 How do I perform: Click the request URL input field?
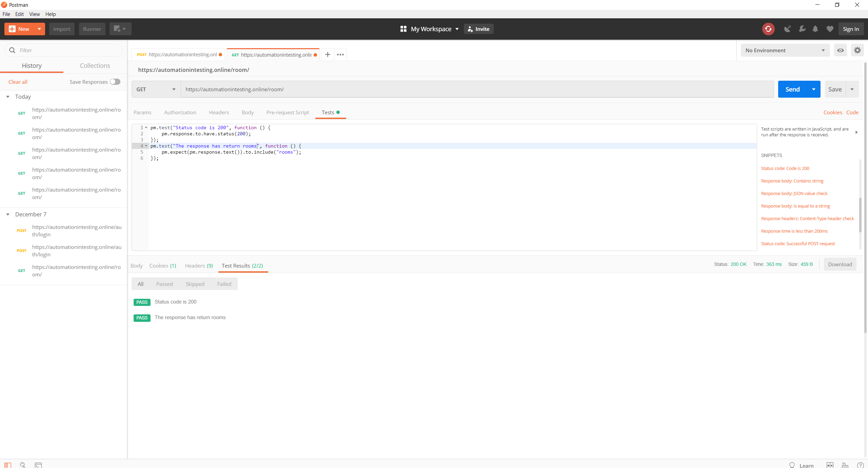pyautogui.click(x=475, y=89)
